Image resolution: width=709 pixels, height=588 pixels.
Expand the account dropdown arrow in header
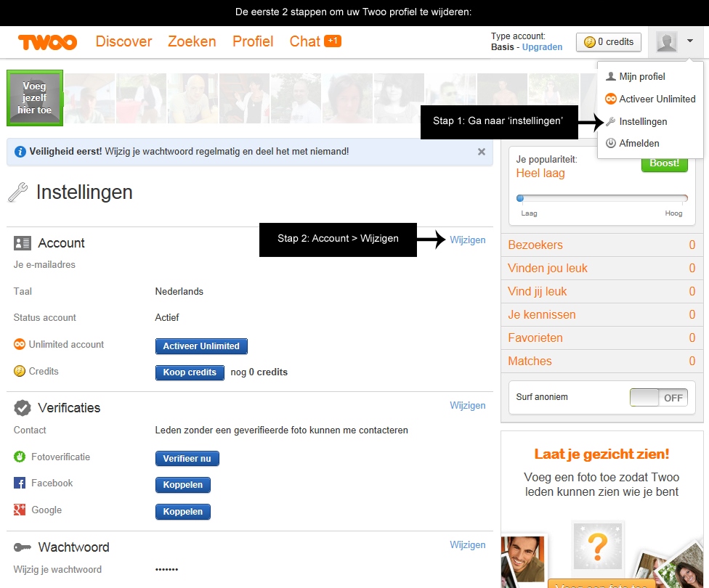690,41
